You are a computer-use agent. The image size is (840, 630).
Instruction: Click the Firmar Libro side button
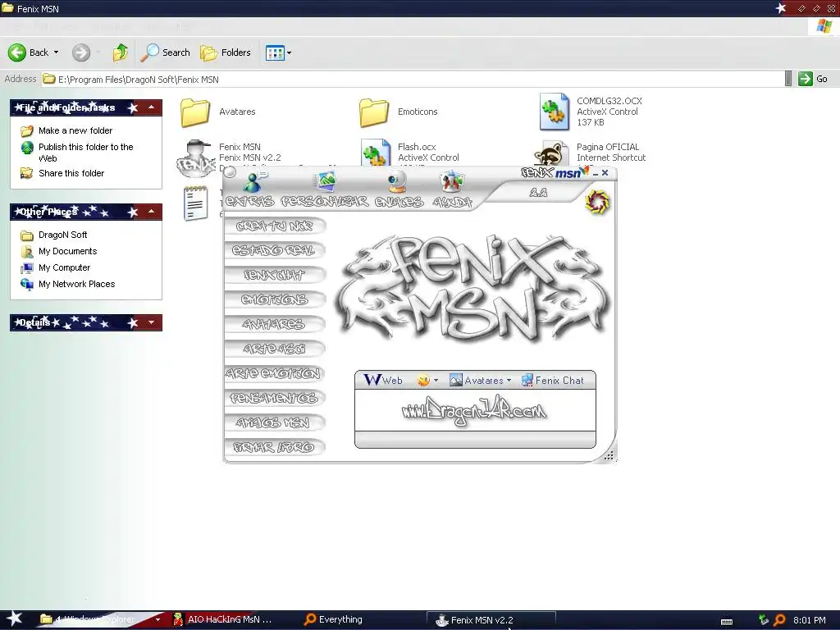click(x=274, y=447)
